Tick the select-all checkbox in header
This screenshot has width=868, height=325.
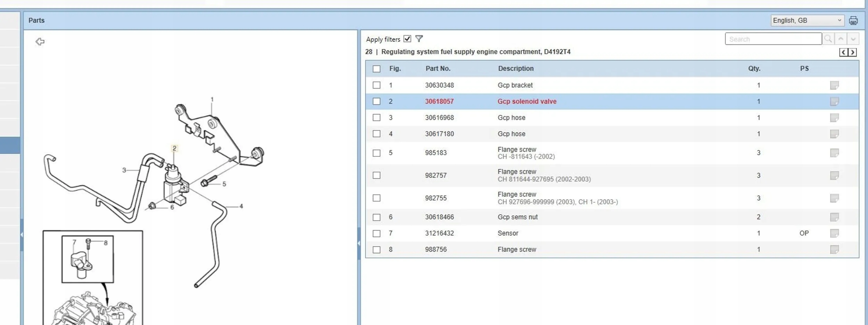[376, 69]
